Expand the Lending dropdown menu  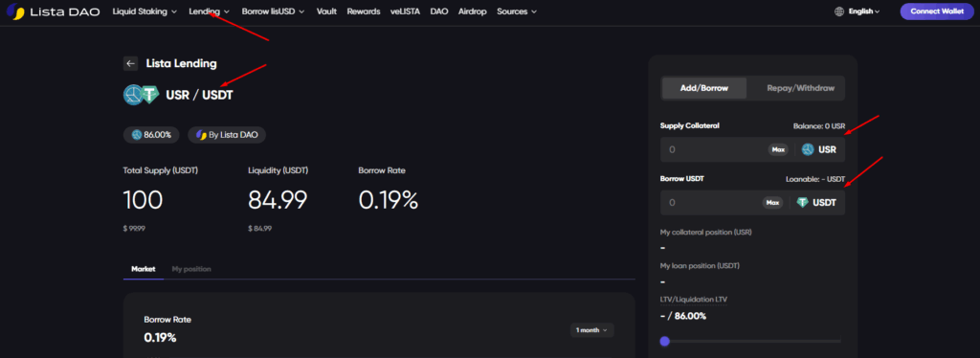pos(210,11)
